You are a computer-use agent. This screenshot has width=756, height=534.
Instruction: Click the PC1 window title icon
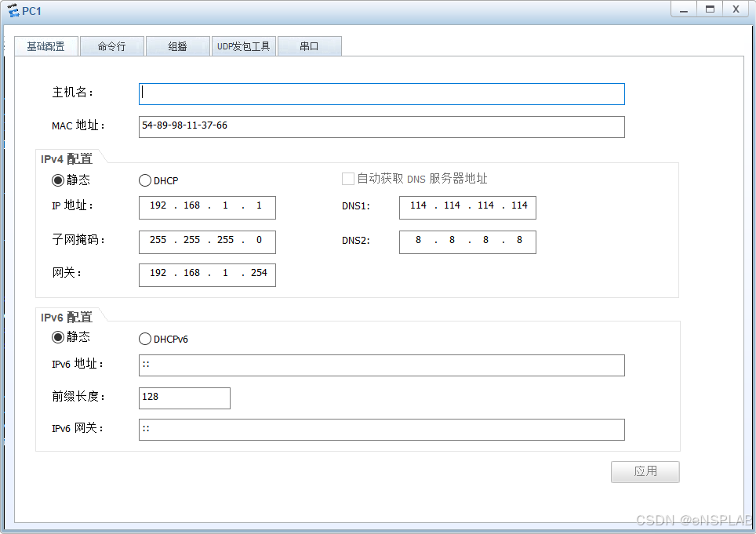click(x=13, y=10)
